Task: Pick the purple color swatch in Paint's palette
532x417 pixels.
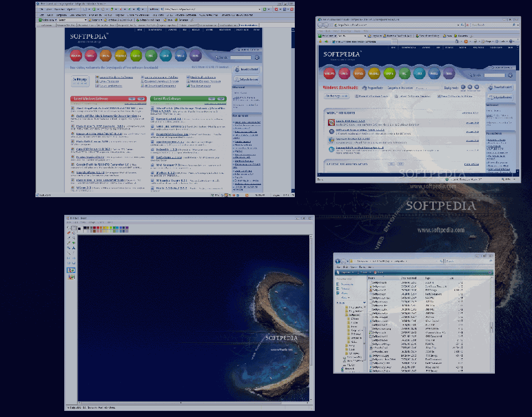Action: click(x=126, y=228)
